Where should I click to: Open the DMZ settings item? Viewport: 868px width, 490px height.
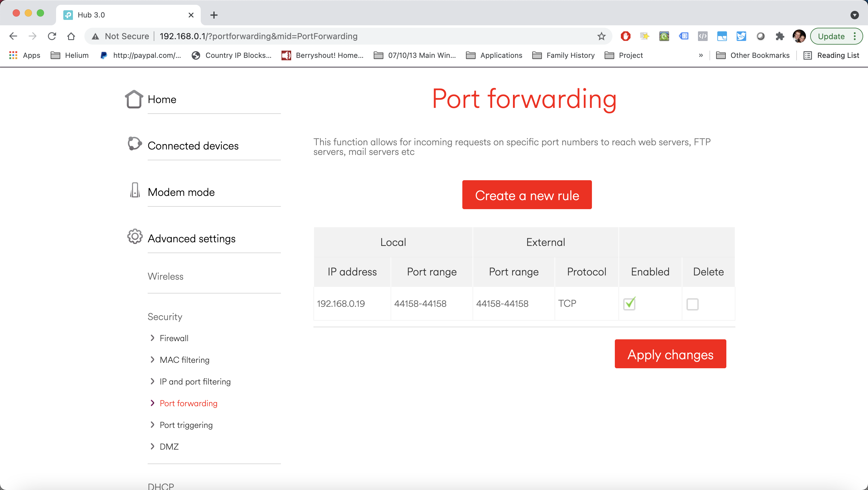pos(169,447)
